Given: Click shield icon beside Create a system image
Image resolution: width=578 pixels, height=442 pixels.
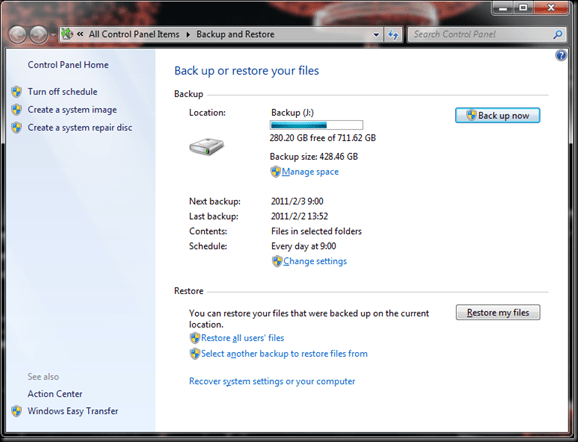Looking at the screenshot, I should coord(16,110).
